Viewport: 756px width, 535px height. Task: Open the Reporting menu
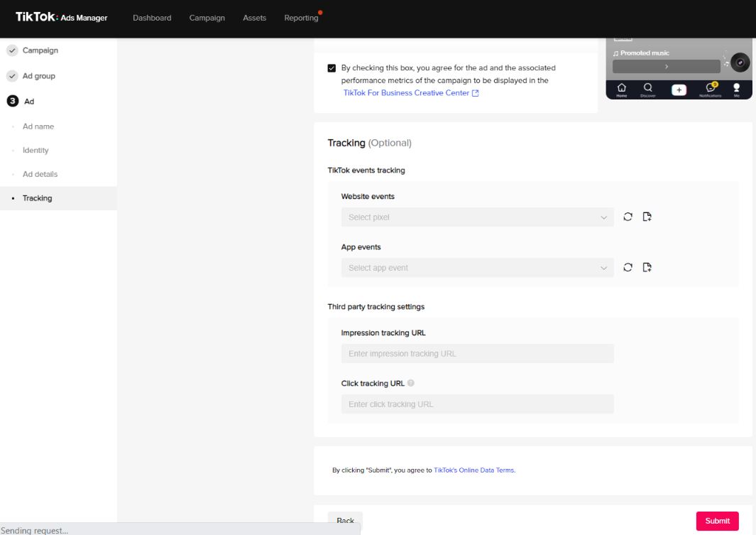click(x=301, y=18)
